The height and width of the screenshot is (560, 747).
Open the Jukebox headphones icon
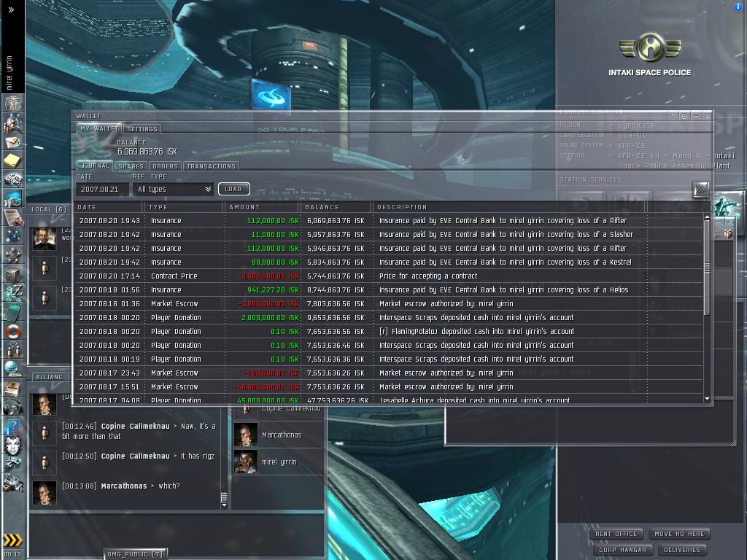pos(13,407)
